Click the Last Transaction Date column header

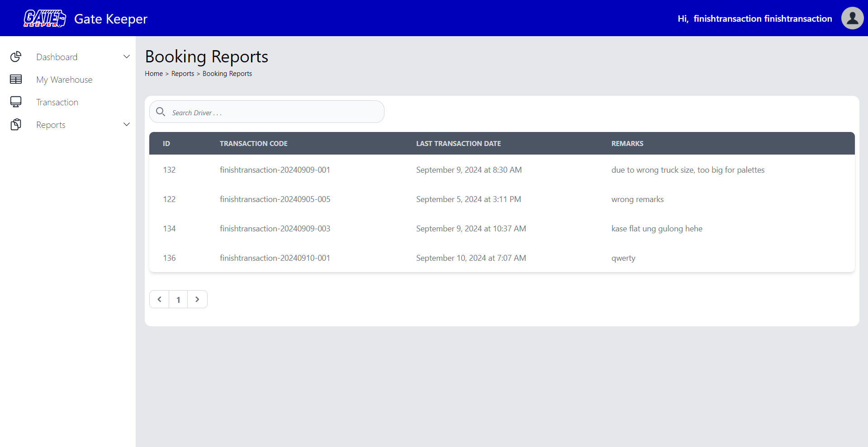pyautogui.click(x=458, y=144)
